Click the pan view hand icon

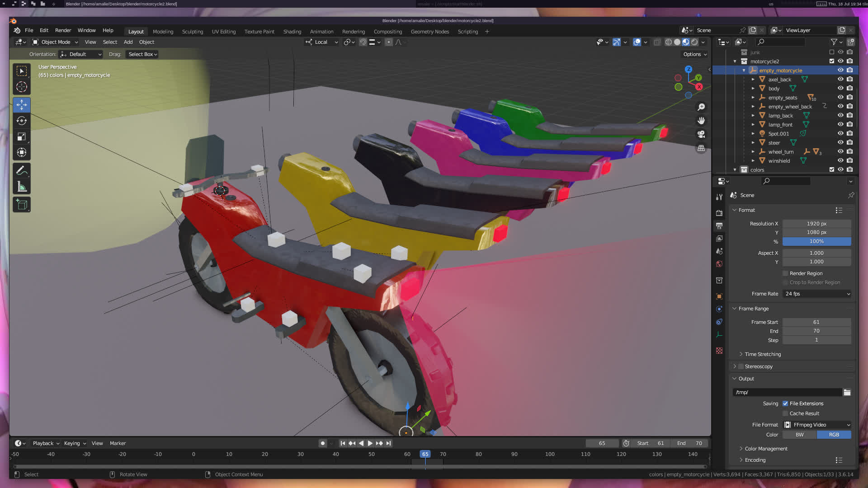pyautogui.click(x=701, y=121)
